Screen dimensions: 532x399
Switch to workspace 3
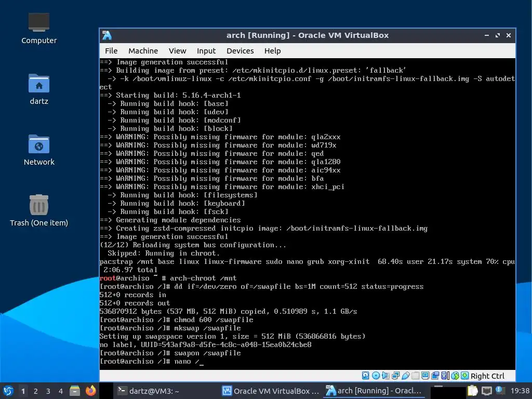tap(48, 391)
